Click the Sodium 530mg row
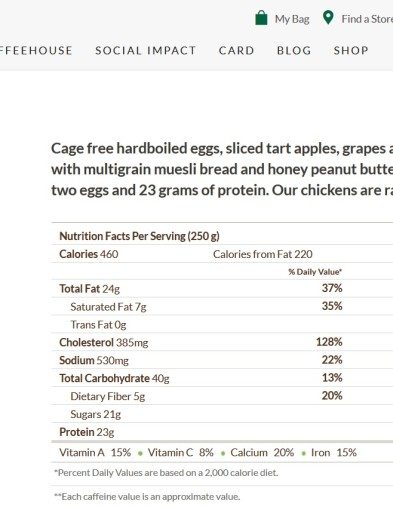 [222, 360]
